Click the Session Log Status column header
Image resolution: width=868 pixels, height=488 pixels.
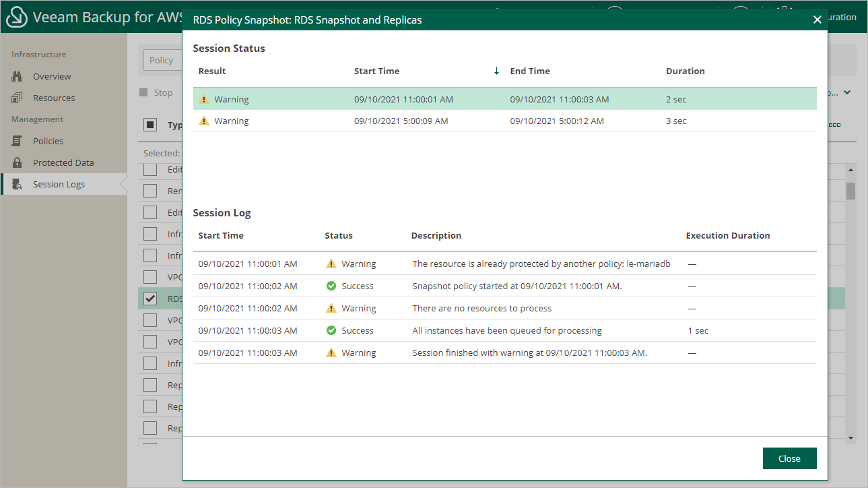coord(339,235)
